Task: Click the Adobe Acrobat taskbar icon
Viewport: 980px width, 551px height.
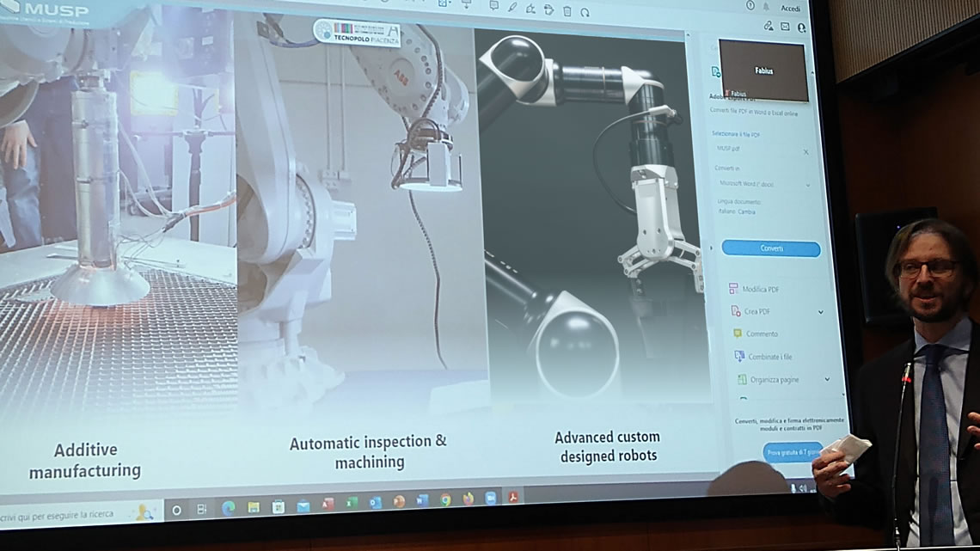Action: (513, 497)
